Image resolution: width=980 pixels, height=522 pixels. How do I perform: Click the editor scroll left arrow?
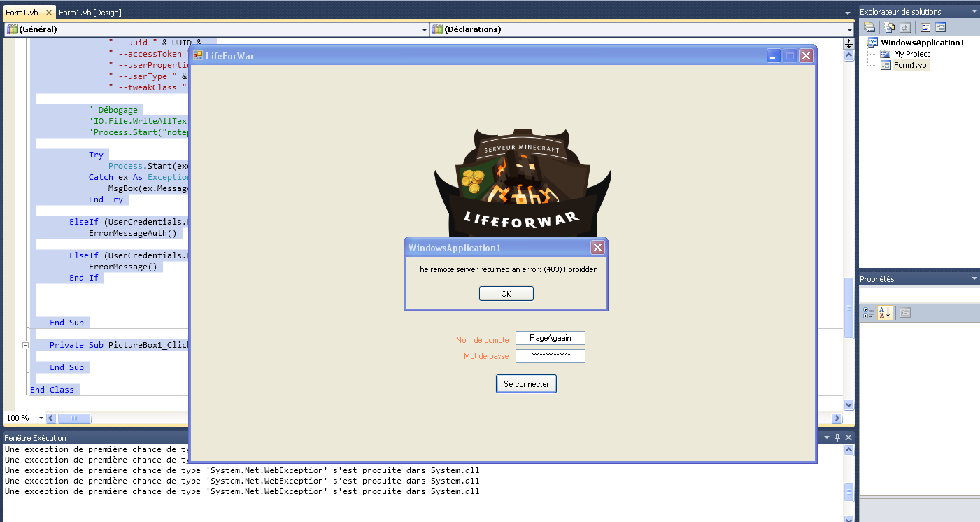[x=52, y=418]
